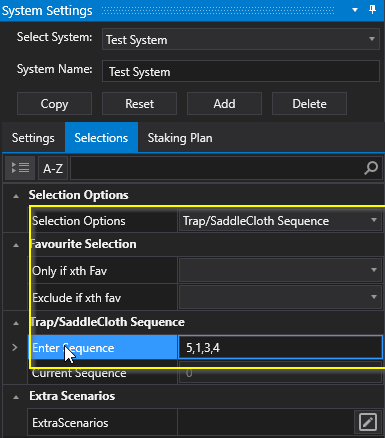This screenshot has width=385, height=438.
Task: Collapse the Selection Options group
Action: click(16, 196)
